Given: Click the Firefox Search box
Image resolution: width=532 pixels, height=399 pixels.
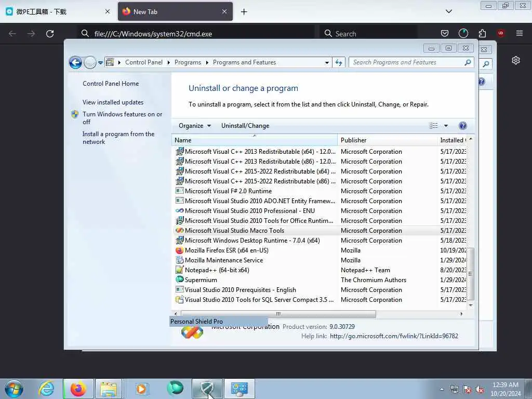Looking at the screenshot, I should click(x=368, y=34).
